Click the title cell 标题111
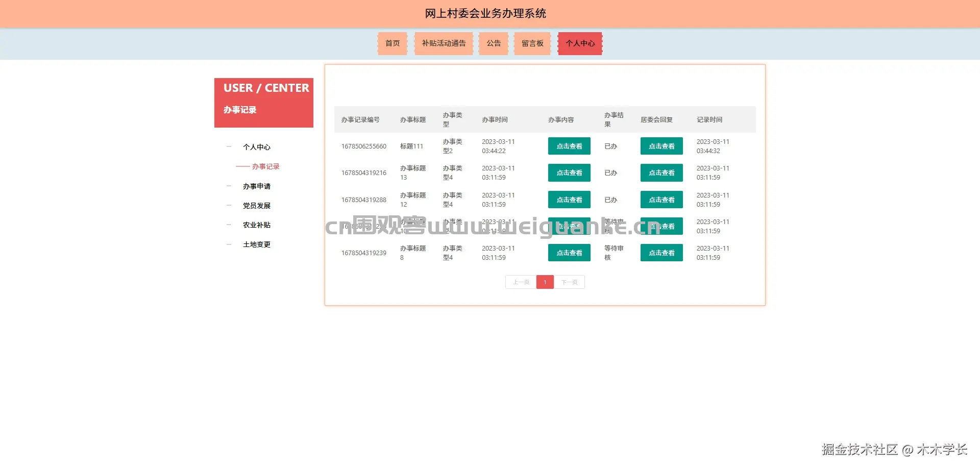Viewport: 980px width, 469px height. click(411, 146)
